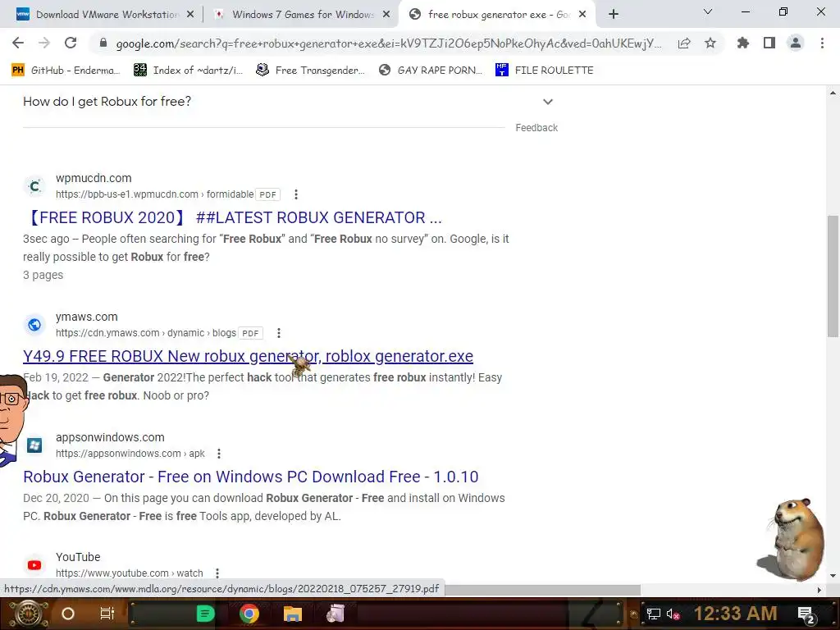Click the horizontal scrollbar thumb

[x=541, y=590]
